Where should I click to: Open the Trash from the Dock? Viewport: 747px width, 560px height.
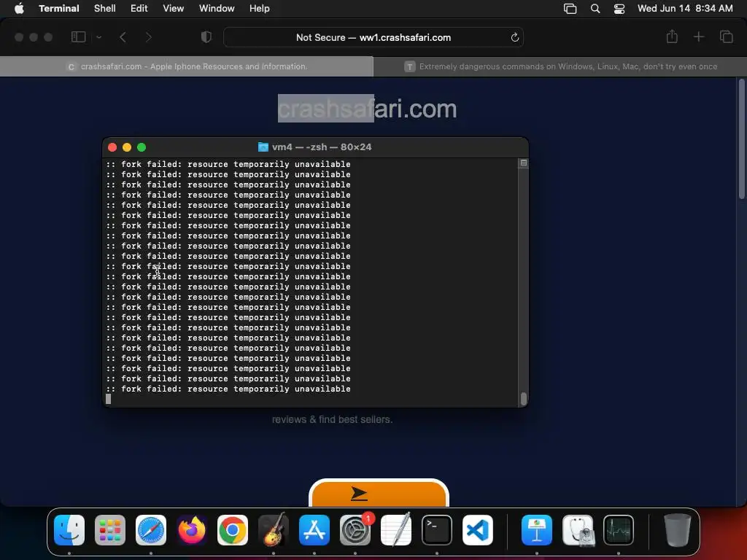tap(678, 530)
